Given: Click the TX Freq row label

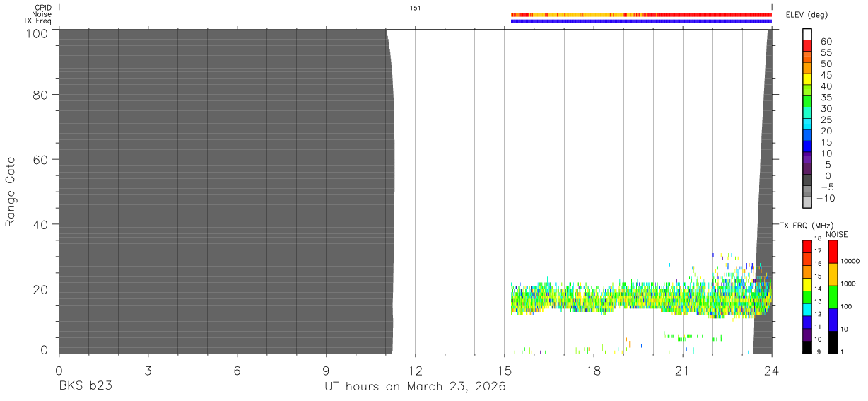Looking at the screenshot, I should (x=37, y=21).
